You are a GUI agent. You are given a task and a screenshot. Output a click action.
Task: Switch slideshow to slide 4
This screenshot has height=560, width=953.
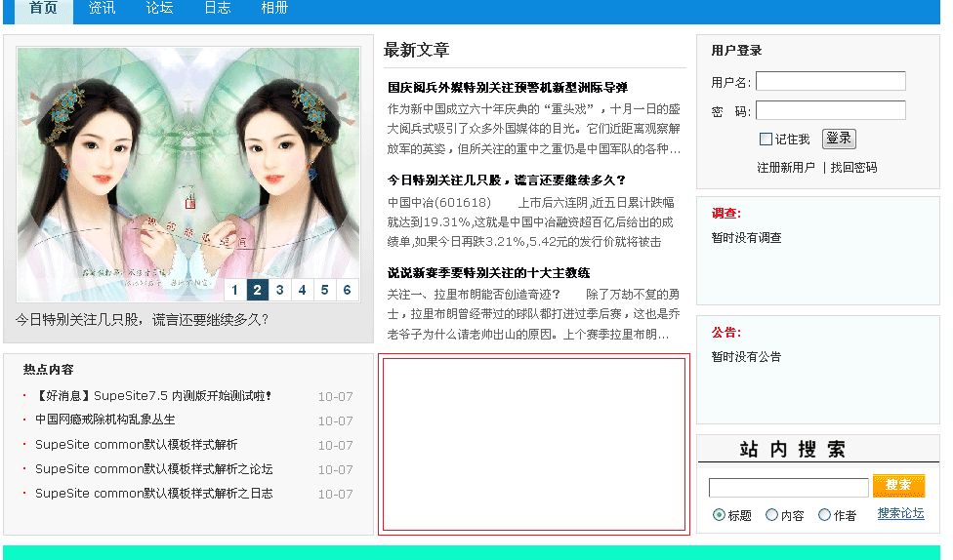point(302,290)
